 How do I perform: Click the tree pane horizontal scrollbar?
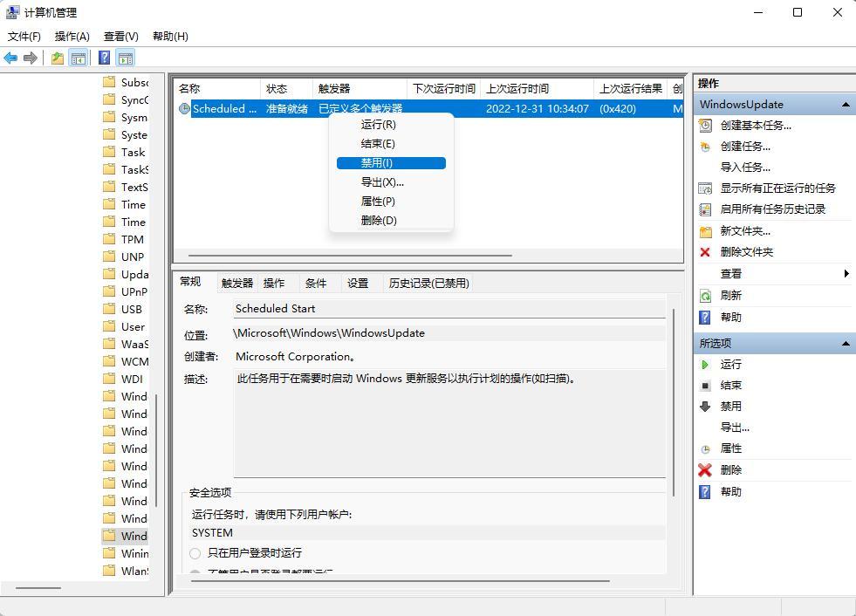[x=38, y=588]
